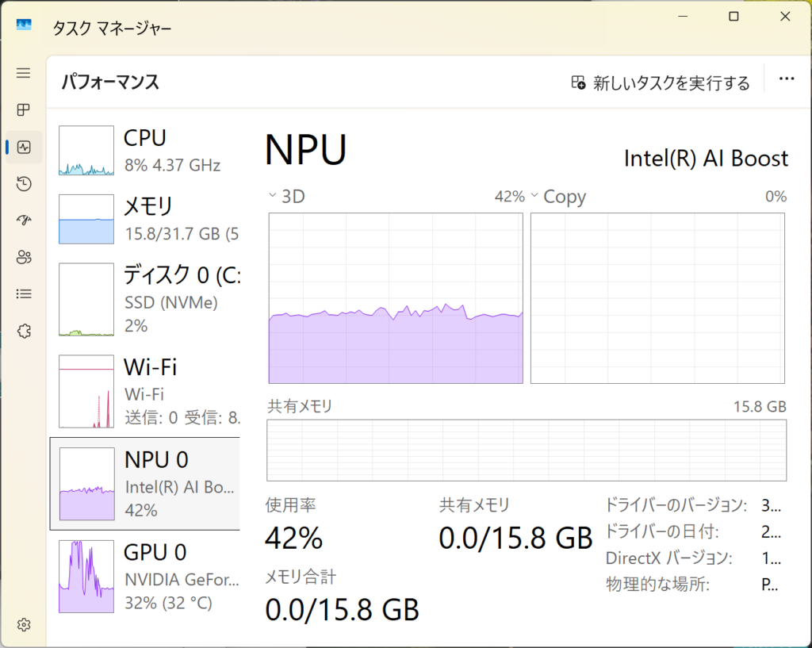Open the App history icon
Viewport: 812px width, 648px height.
(x=24, y=184)
